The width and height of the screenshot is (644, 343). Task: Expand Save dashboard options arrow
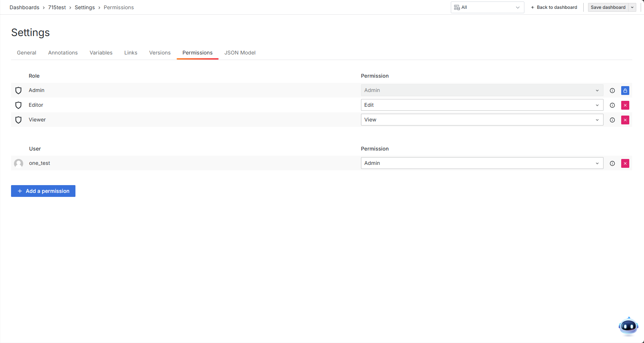[632, 7]
